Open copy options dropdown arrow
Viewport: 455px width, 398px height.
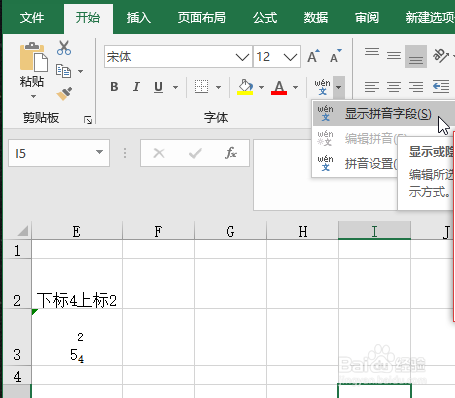pyautogui.click(x=80, y=71)
